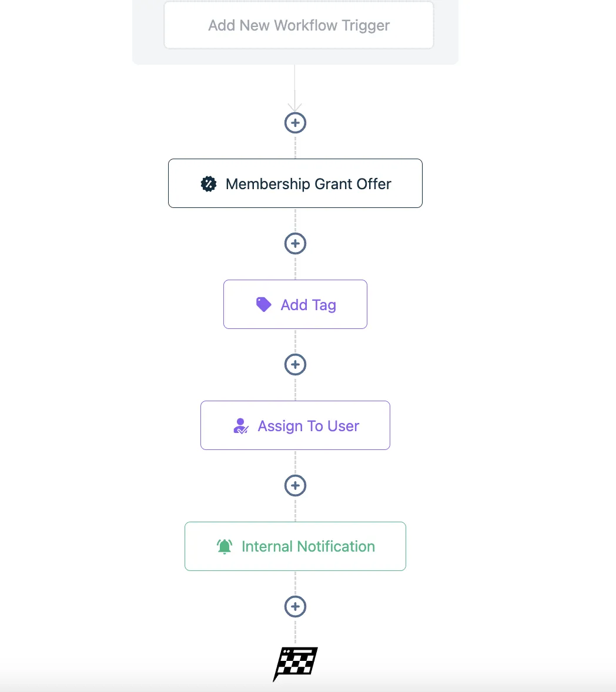Click the 'Add Tag' label text
Image resolution: width=616 pixels, height=692 pixels.
point(308,305)
